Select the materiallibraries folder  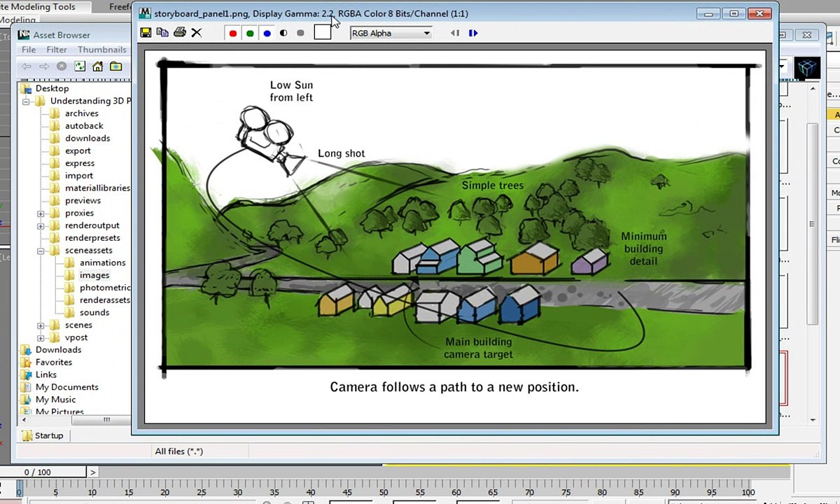pos(97,188)
